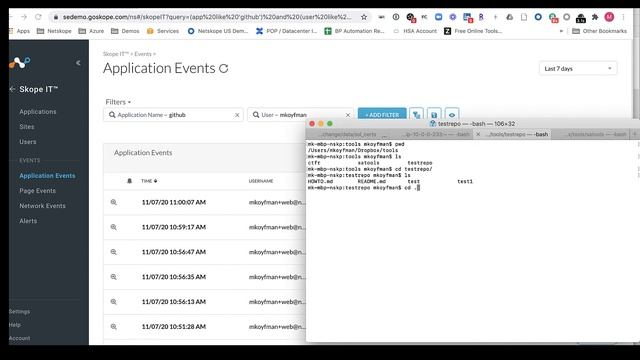This screenshot has height=360, width=640.
Task: Click the alert bell column icon
Action: pyautogui.click(x=129, y=181)
